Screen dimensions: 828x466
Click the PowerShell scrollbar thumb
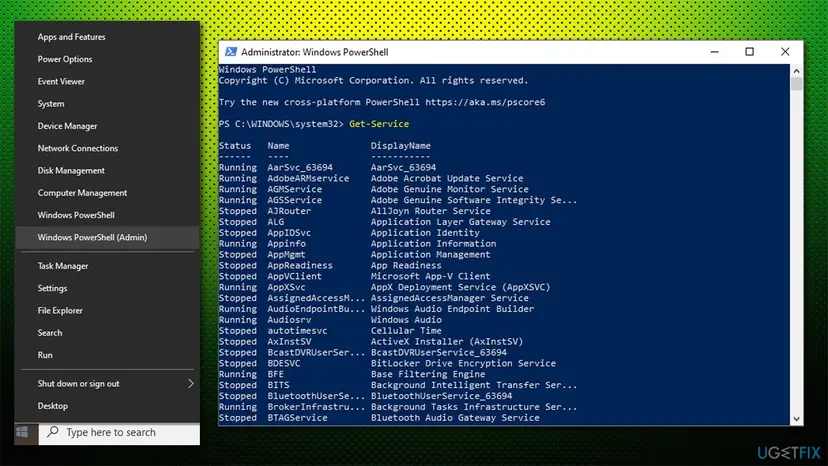pyautogui.click(x=796, y=84)
